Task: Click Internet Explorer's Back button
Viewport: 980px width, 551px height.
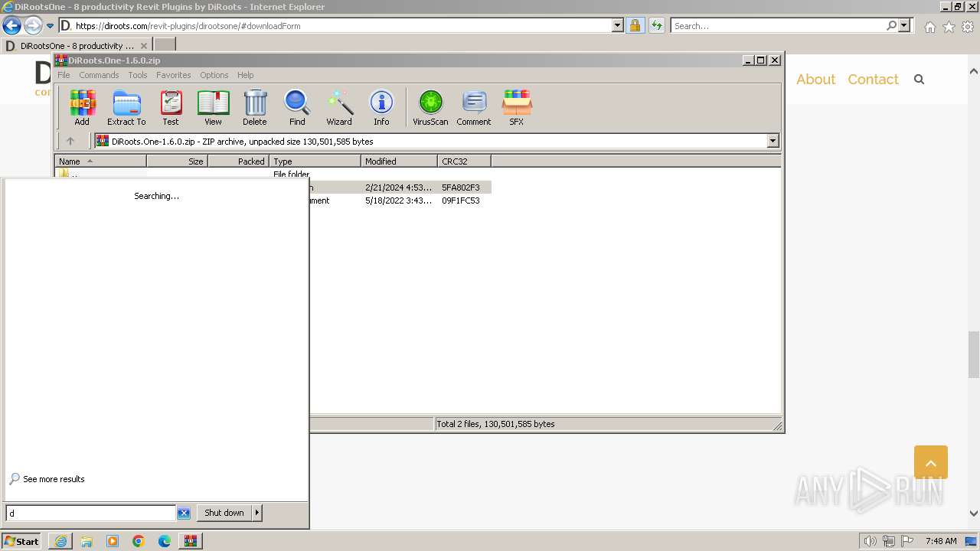Action: coord(11,25)
